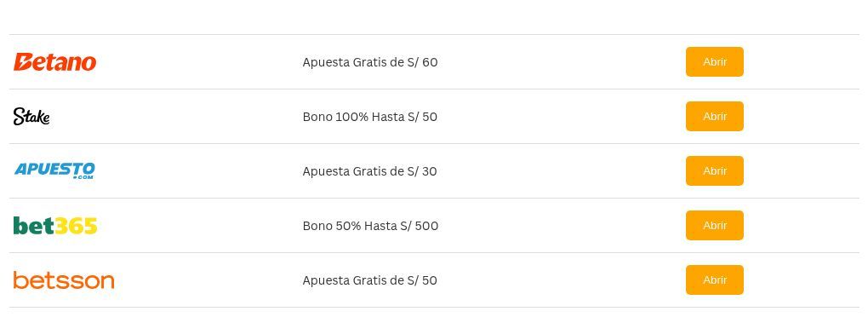Click the Apuesto.com logo
Screen dimensions: 868x317
click(x=54, y=170)
